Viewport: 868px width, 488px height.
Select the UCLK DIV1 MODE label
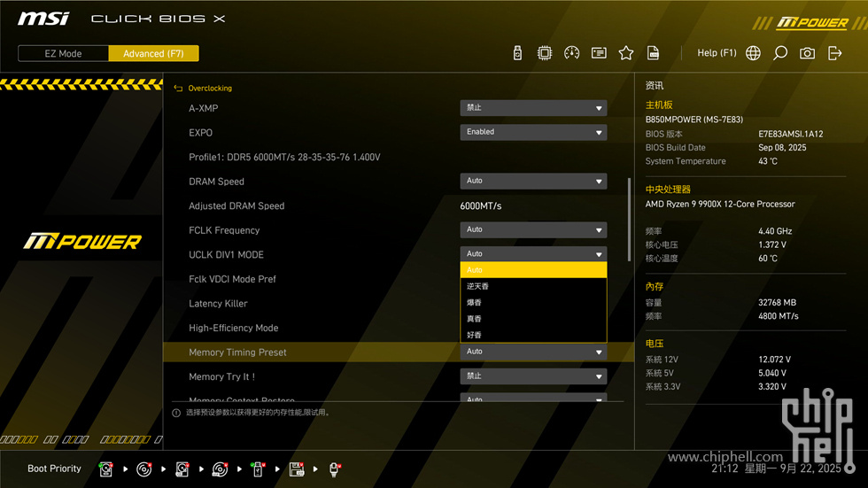pos(226,254)
